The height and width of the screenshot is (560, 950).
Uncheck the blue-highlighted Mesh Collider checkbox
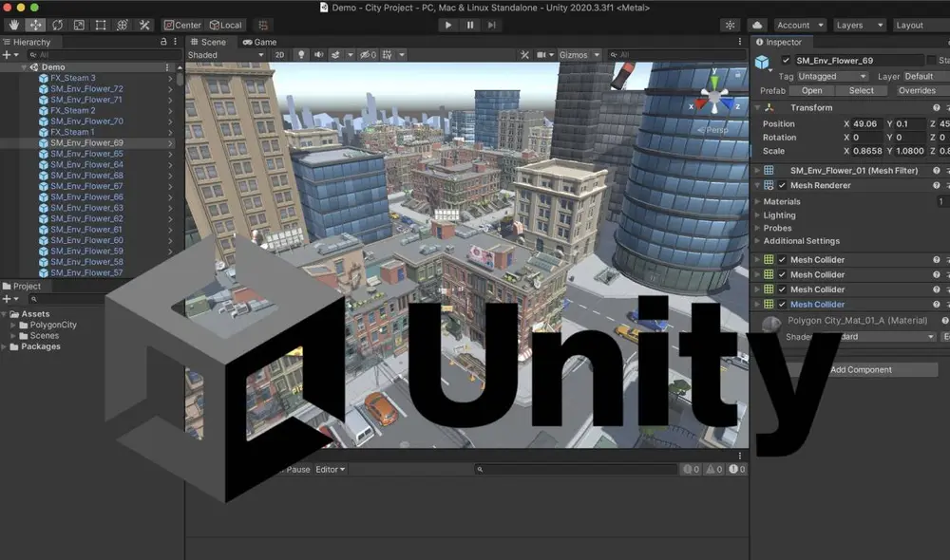(x=782, y=305)
